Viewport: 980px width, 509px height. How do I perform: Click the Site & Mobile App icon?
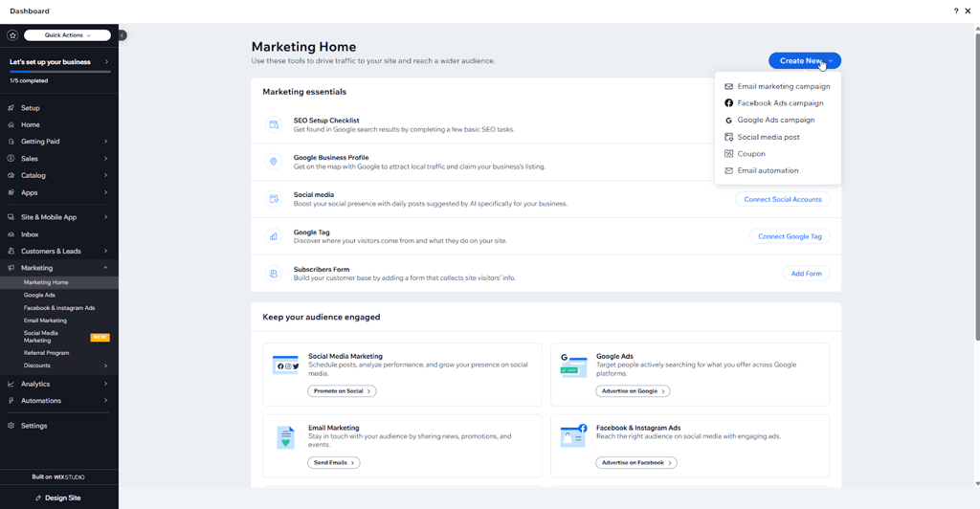click(11, 217)
